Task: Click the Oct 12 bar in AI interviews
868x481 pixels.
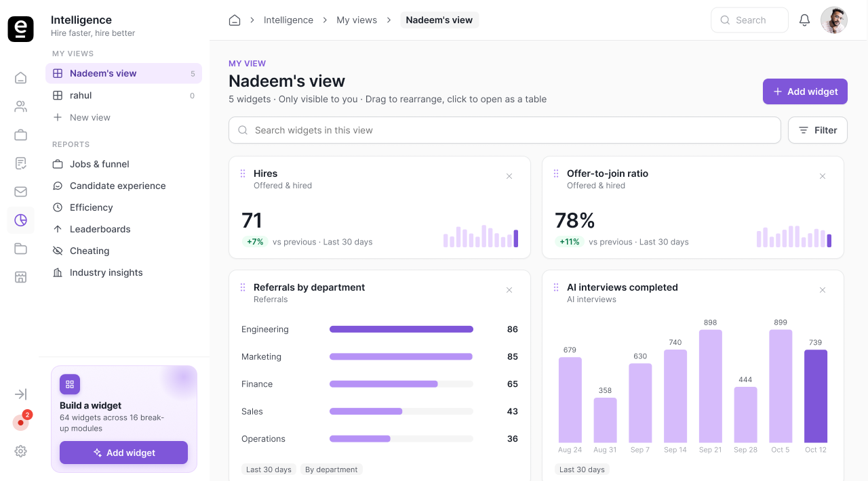Action: click(x=816, y=396)
